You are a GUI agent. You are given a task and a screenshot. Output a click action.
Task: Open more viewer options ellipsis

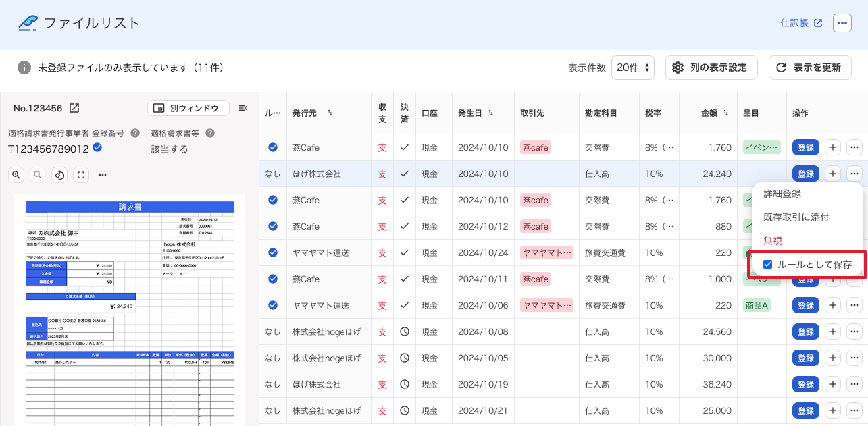(x=103, y=175)
